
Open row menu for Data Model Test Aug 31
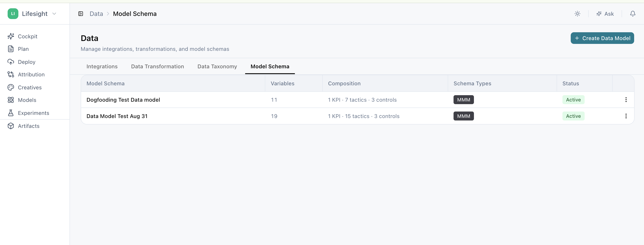point(626,116)
